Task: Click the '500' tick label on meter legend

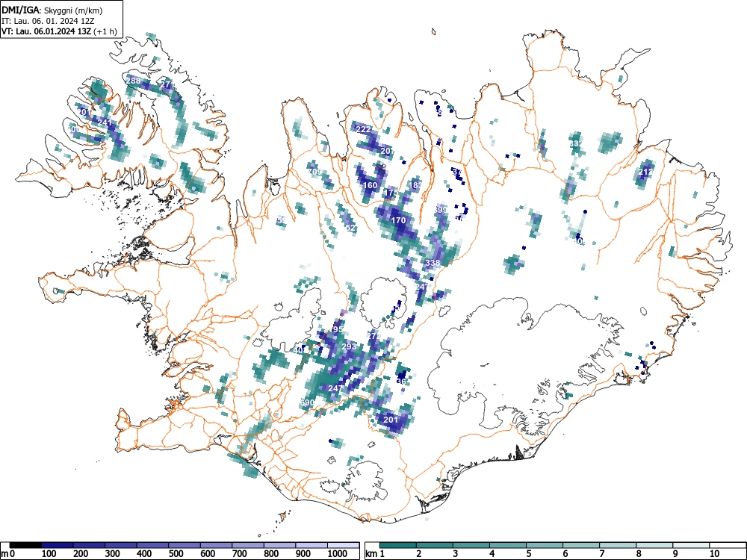Action: coord(176,554)
